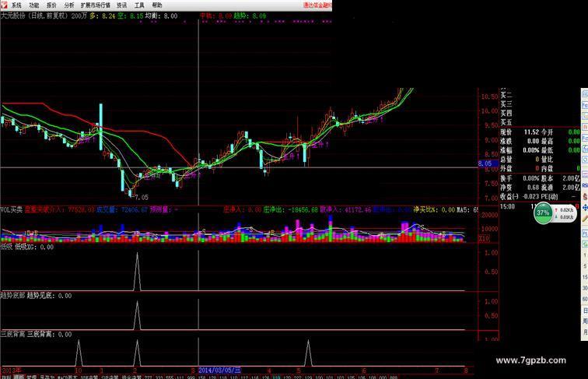The height and width of the screenshot is (379, 588).
Task: Click the dollar sign sidebar icon
Action: pyautogui.click(x=585, y=197)
